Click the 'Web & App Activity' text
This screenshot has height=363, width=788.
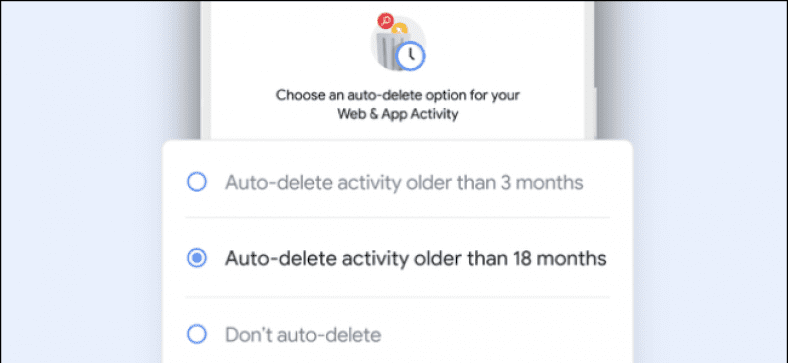click(398, 114)
